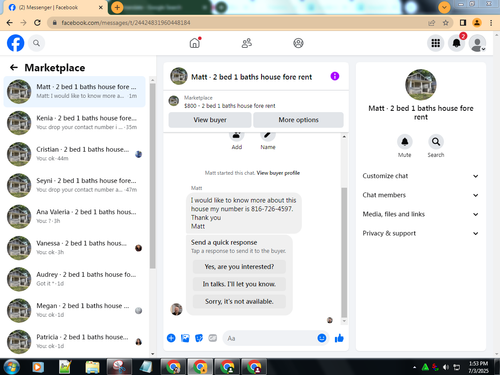Image resolution: width=500 pixels, height=375 pixels.
Task: Choose a sticker from the sticker icon
Action: [x=199, y=338]
